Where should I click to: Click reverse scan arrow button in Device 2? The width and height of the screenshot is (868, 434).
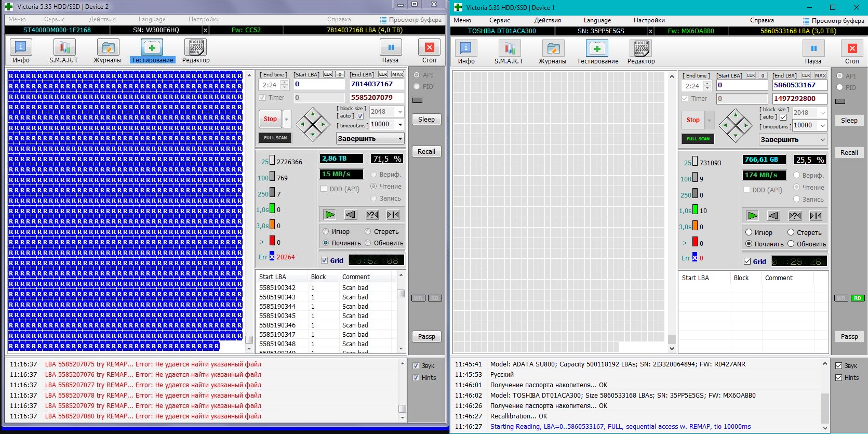click(351, 215)
